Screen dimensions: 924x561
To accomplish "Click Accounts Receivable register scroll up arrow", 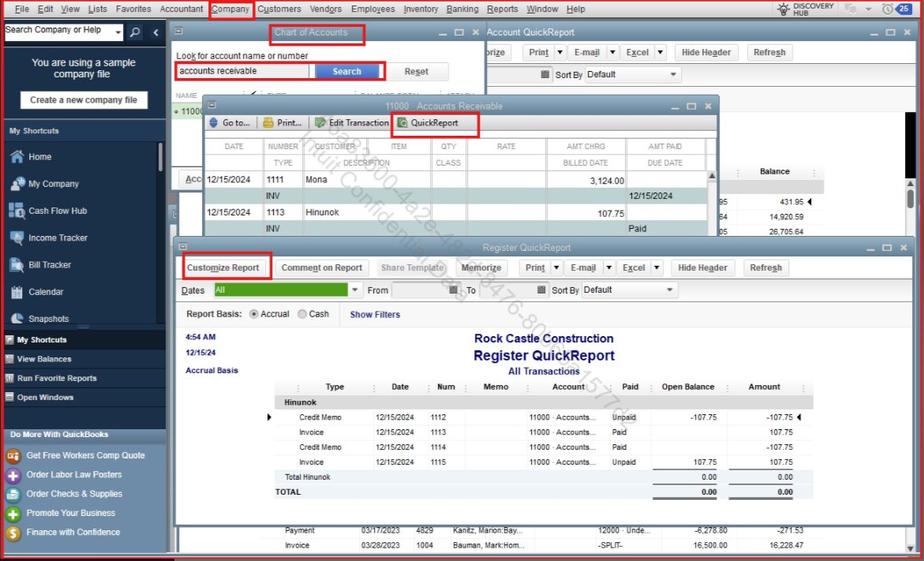I will 711,176.
